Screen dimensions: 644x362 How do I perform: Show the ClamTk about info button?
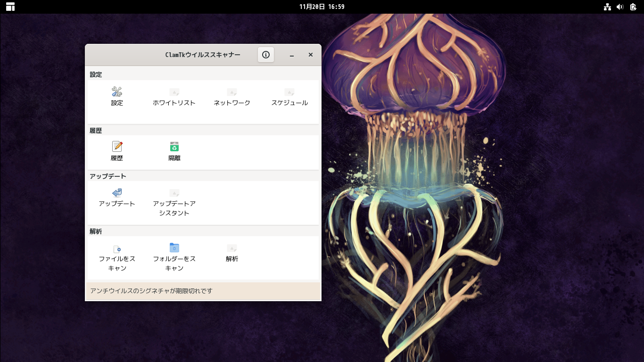[x=266, y=55]
